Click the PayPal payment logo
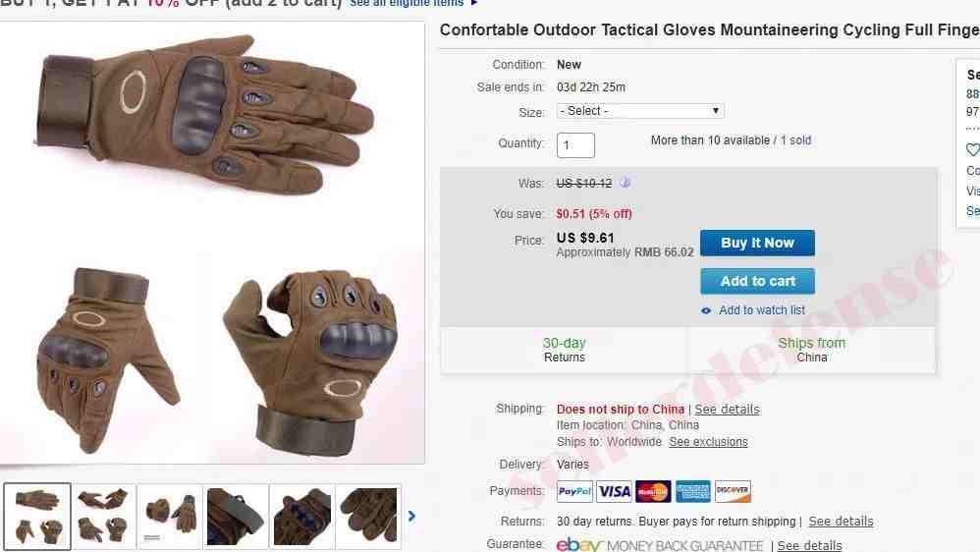 coord(574,491)
